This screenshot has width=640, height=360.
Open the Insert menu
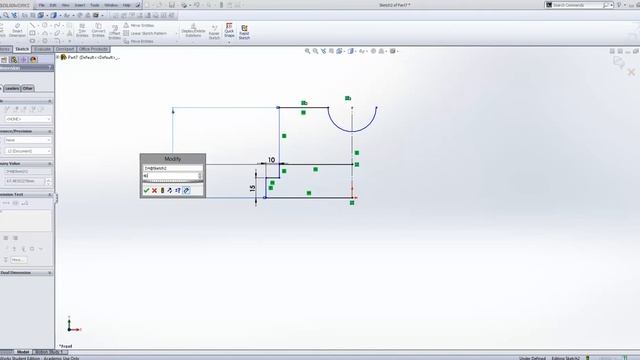[80, 5]
